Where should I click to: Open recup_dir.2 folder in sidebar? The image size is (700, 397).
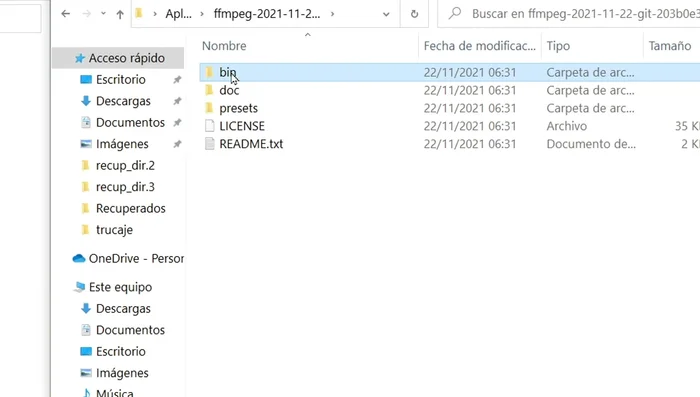point(125,166)
